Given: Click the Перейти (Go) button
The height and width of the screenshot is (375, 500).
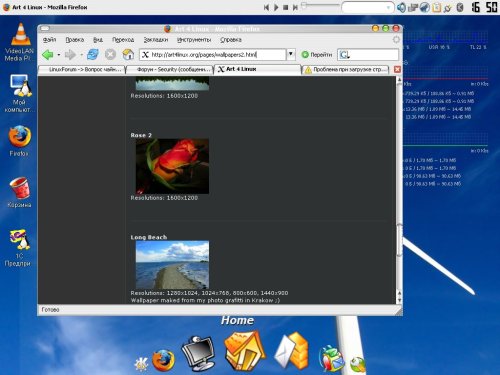Looking at the screenshot, I should 317,54.
